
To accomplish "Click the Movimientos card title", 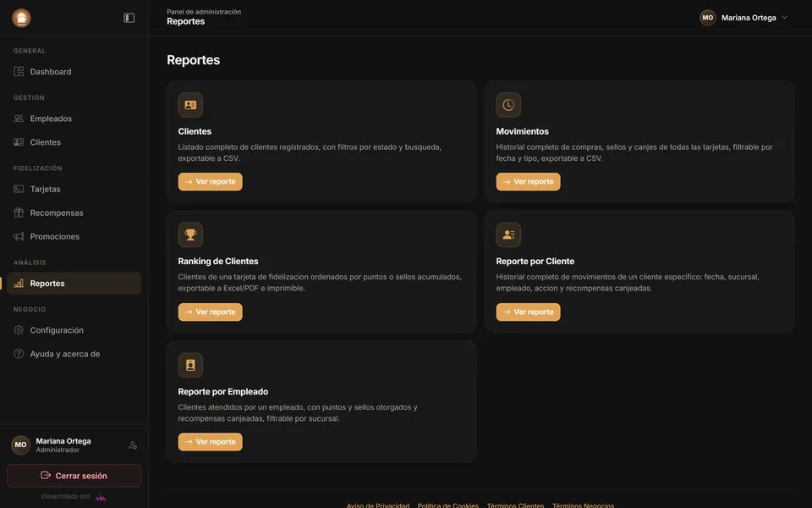I will [x=522, y=131].
